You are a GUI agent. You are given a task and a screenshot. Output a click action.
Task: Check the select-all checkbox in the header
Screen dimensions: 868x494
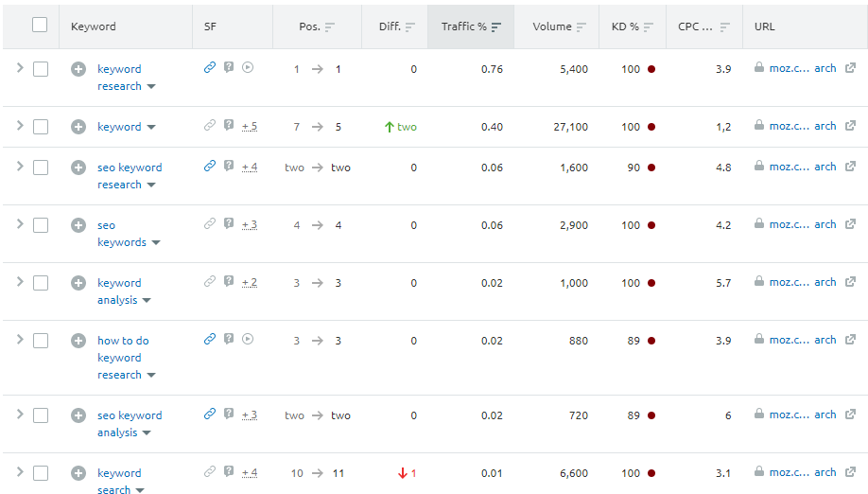(40, 25)
